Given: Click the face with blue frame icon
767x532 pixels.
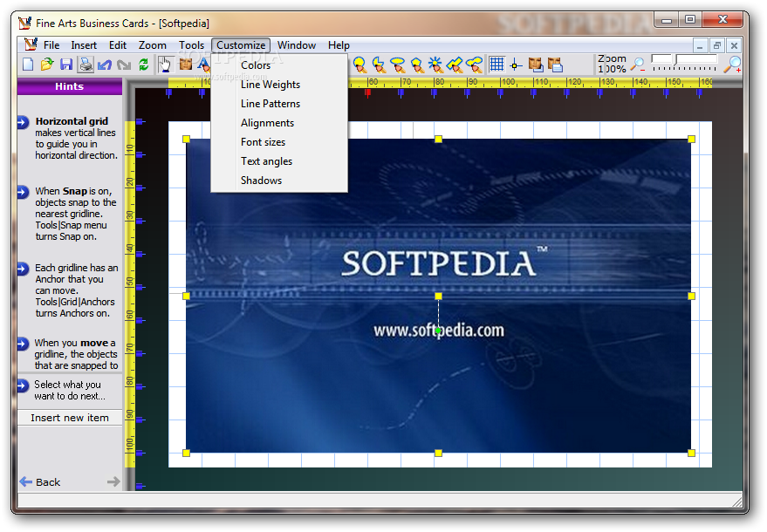Looking at the screenshot, I should point(536,64).
